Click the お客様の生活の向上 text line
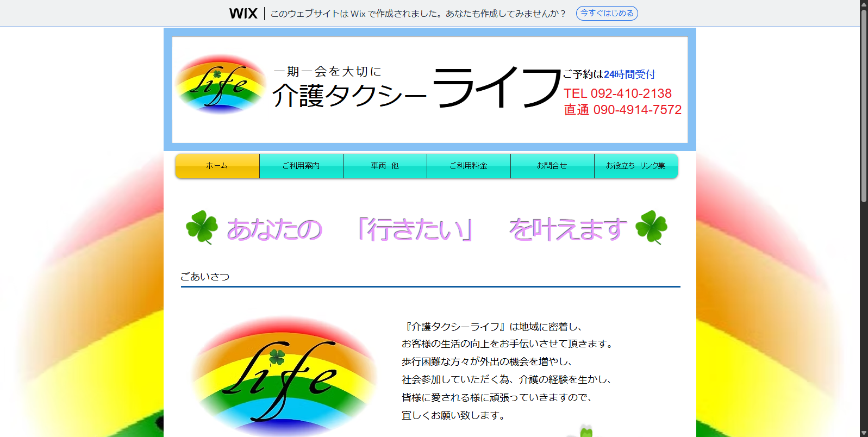The height and width of the screenshot is (437, 868). pos(509,344)
